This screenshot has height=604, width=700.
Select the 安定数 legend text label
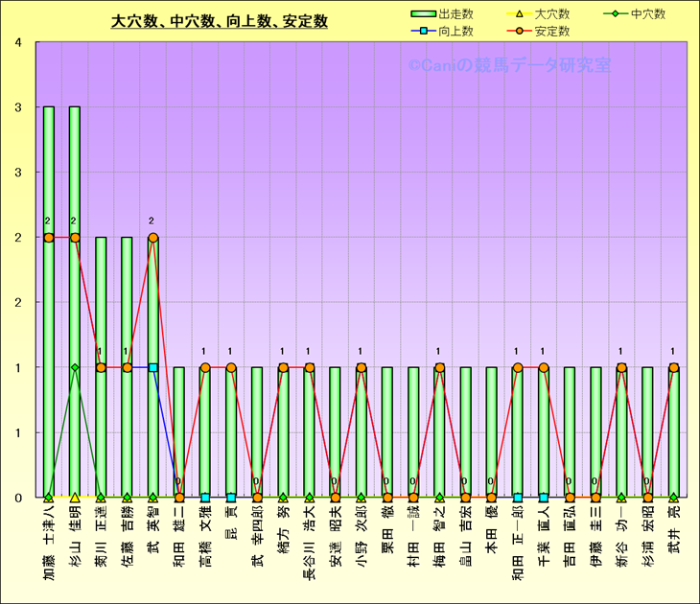click(x=552, y=32)
